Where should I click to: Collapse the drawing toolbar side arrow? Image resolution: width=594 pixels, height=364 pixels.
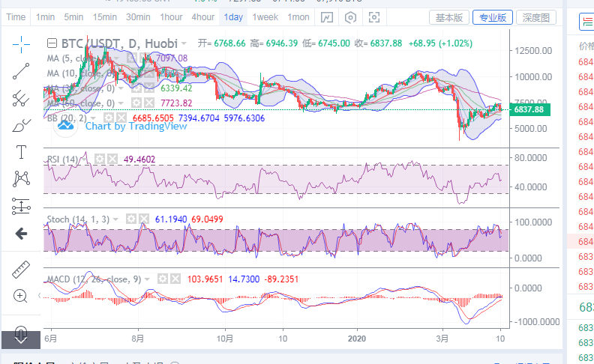(39, 295)
